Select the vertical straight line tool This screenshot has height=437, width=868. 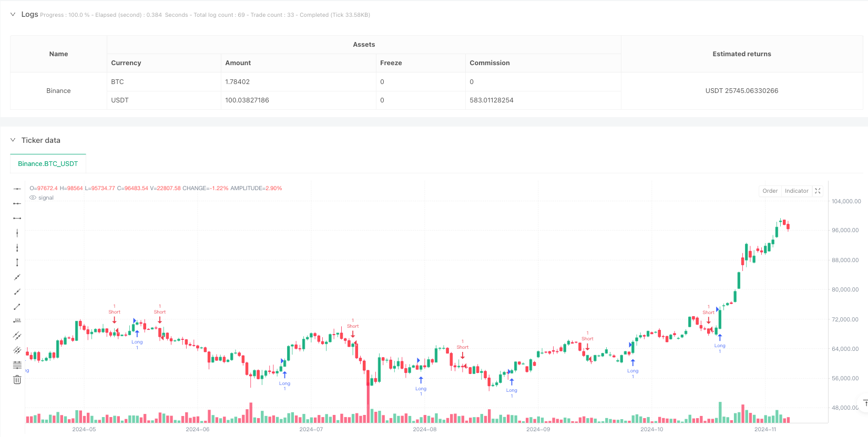(x=17, y=233)
